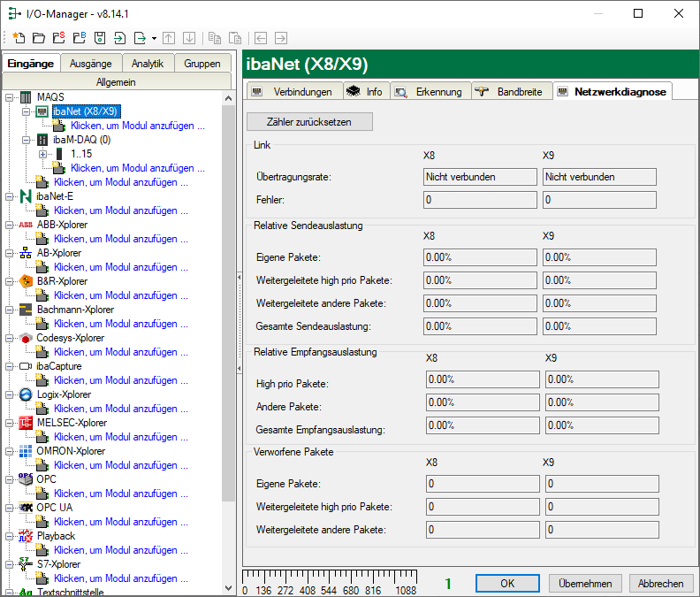Collapse the ABB-Xplorer node

tap(9, 225)
